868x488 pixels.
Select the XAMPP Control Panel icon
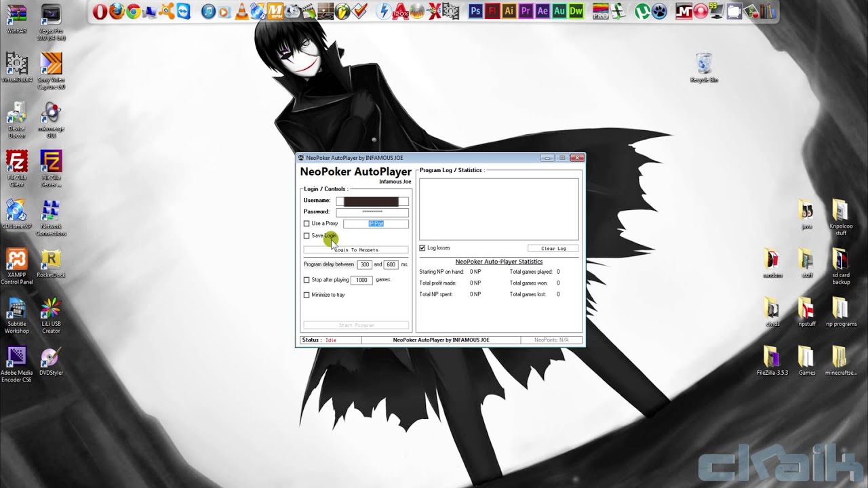click(x=17, y=266)
